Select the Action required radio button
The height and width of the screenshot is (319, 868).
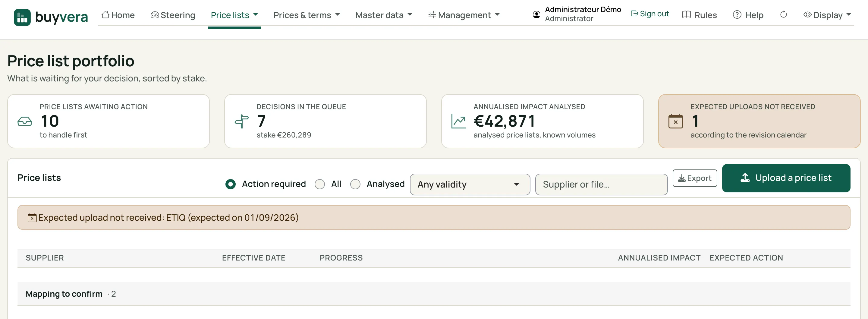click(x=231, y=184)
